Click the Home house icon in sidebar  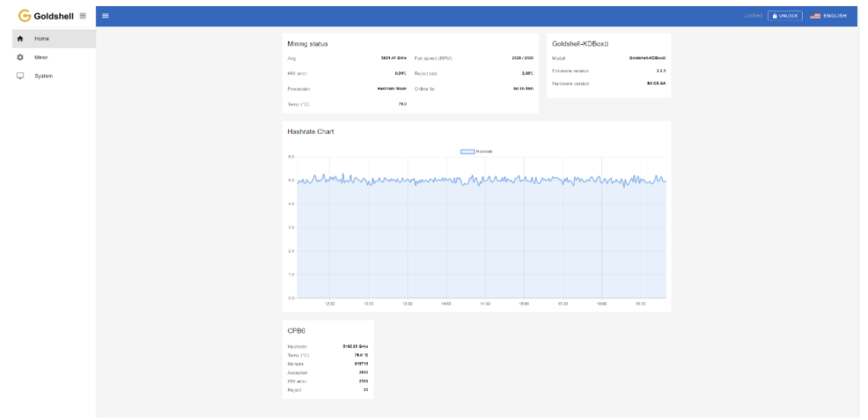point(20,39)
